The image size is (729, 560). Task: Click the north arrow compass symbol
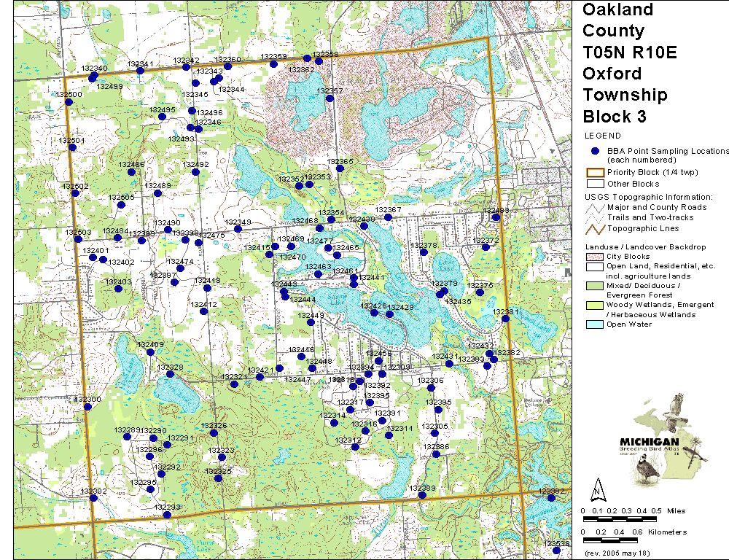pyautogui.click(x=597, y=489)
